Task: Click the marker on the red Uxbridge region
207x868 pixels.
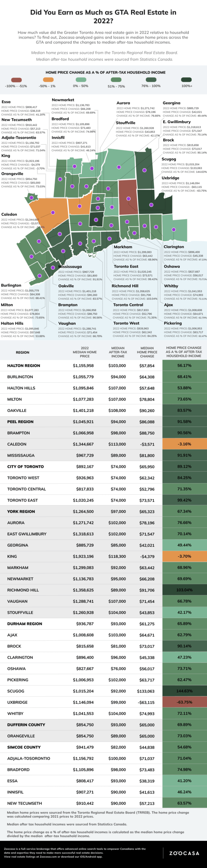Action: (x=128, y=198)
